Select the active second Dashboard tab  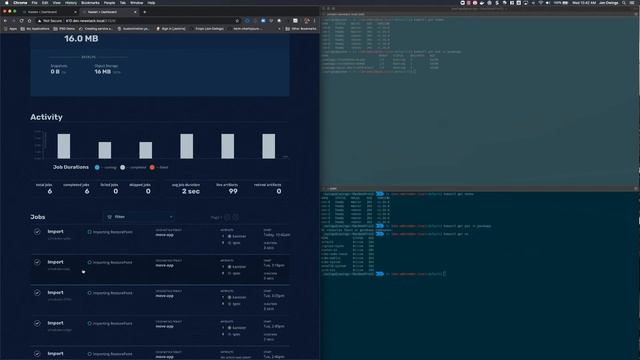[x=108, y=12]
